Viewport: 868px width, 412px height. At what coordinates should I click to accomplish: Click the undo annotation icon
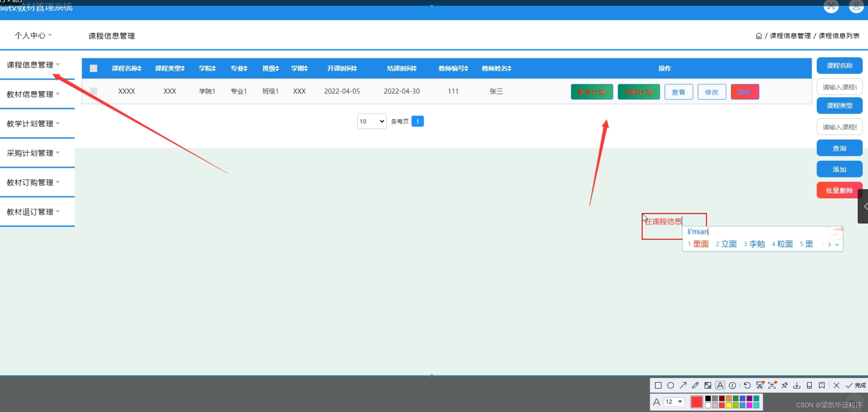tap(747, 385)
